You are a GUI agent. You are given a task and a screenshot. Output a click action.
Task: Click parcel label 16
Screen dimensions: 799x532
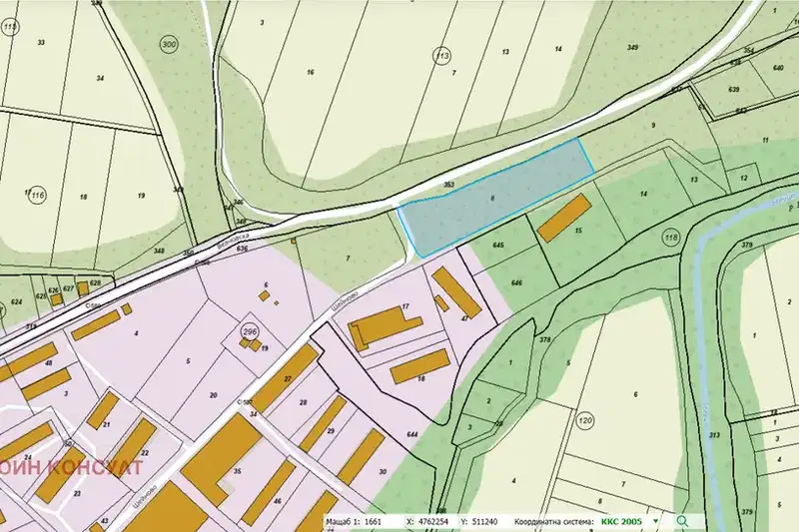(311, 72)
